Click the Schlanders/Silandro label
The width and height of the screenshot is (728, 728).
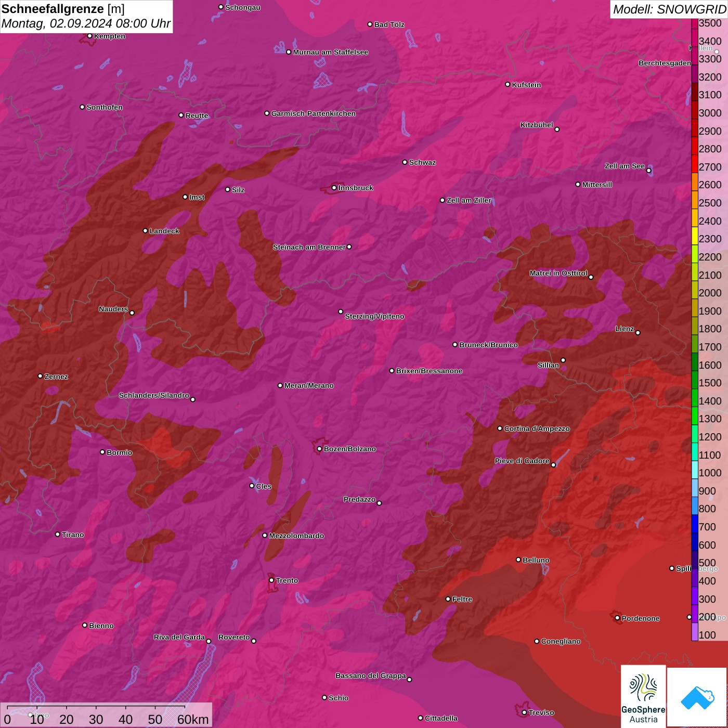click(154, 395)
